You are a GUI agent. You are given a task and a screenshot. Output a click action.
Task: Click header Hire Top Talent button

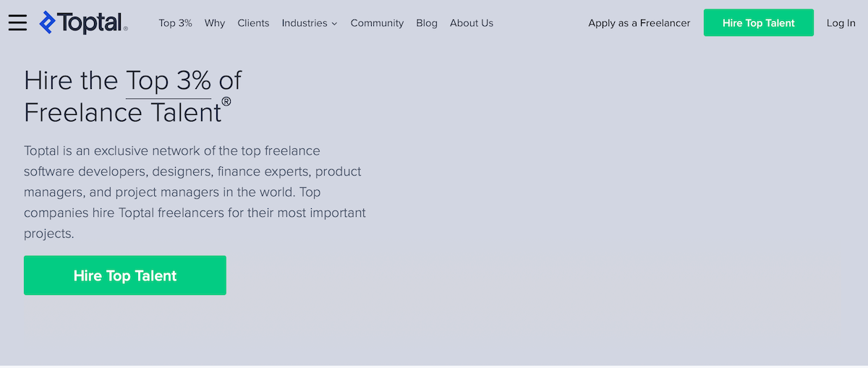coord(759,22)
